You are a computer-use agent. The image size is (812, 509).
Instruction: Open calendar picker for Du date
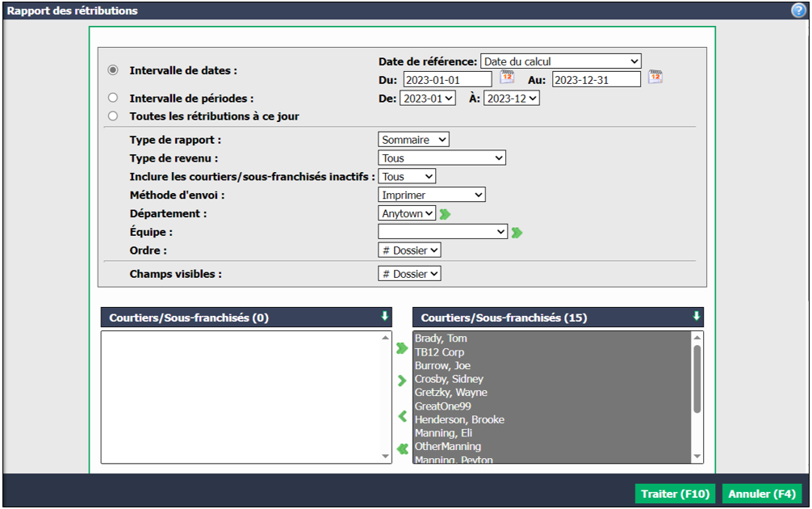507,78
